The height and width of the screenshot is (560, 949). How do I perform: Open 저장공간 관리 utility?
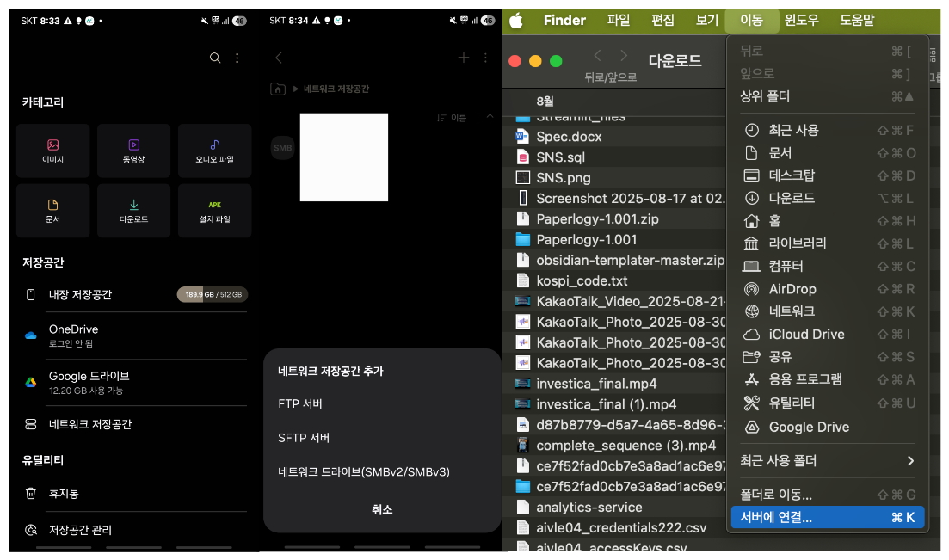click(77, 529)
